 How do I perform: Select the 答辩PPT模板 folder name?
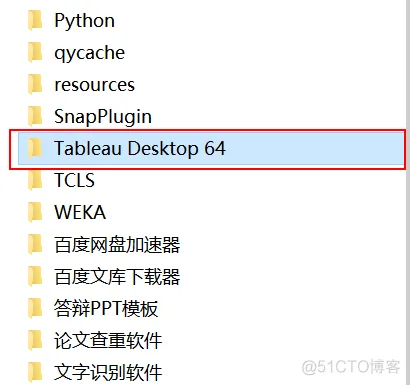tap(106, 309)
